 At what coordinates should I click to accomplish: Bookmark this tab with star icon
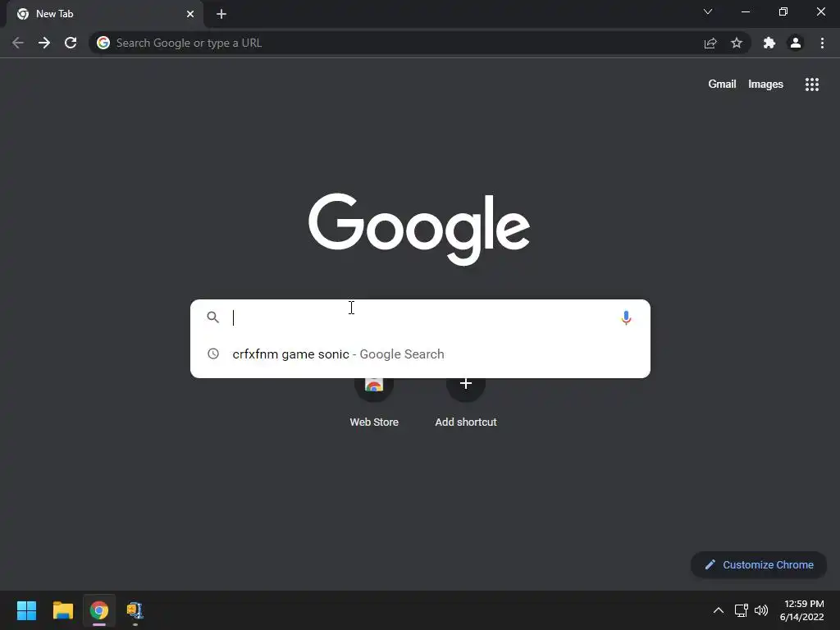(x=737, y=43)
